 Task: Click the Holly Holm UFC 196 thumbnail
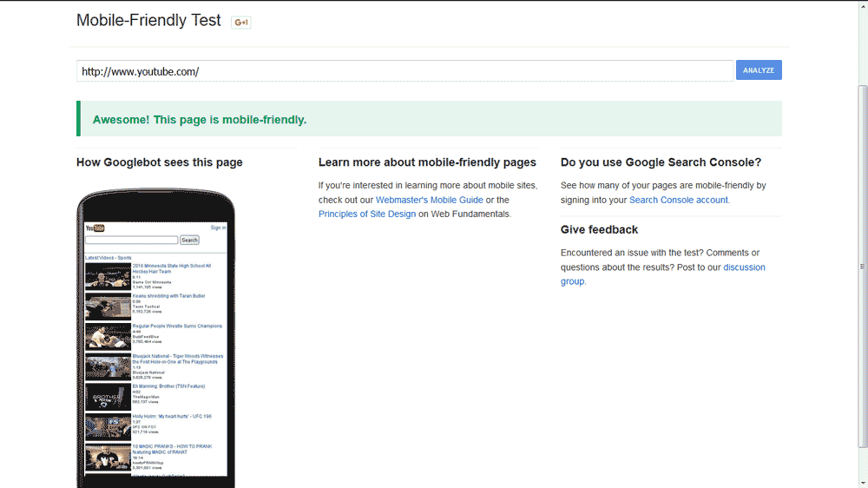pos(108,426)
